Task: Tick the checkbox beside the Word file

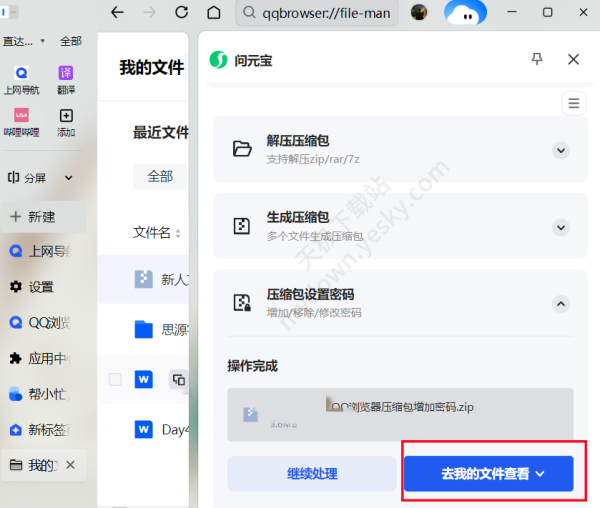Action: [x=115, y=380]
